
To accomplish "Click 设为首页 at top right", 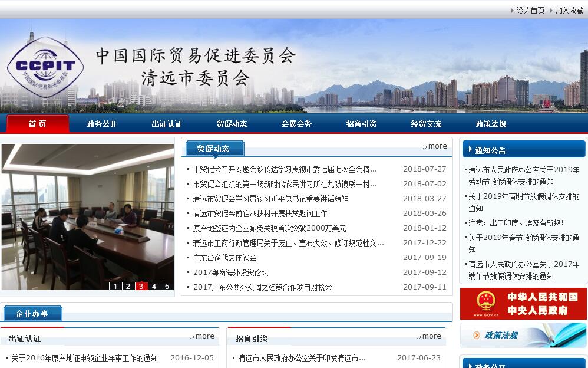I will click(x=530, y=11).
